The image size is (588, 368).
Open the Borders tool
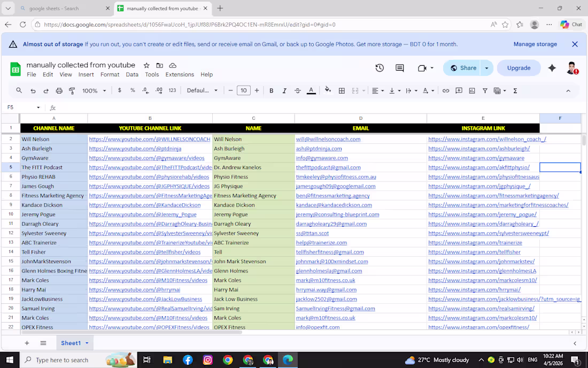pos(342,90)
